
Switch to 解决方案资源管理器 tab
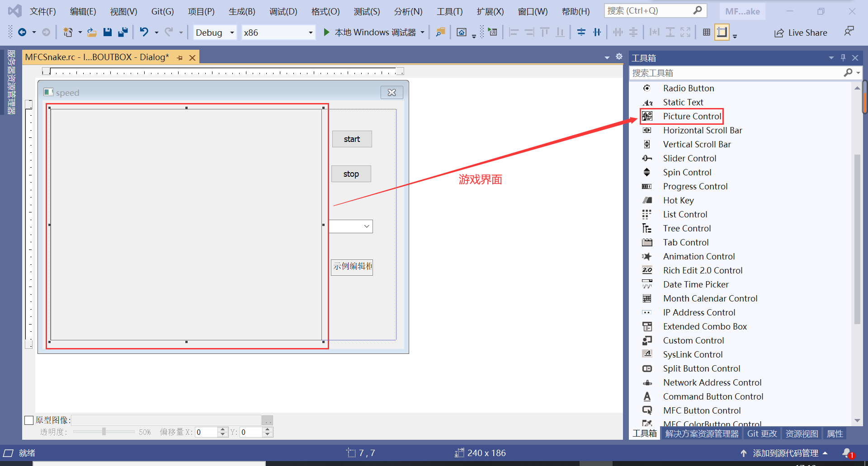coord(702,433)
